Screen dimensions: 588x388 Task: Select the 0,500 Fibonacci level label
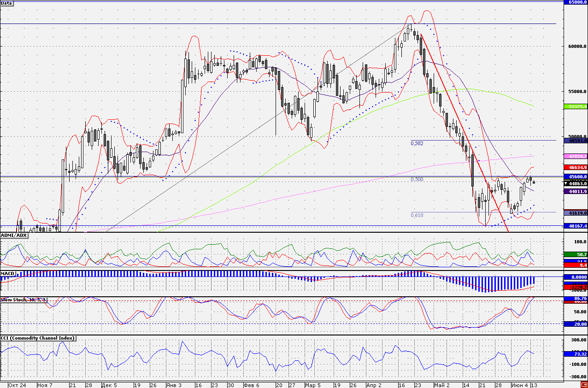pos(417,179)
